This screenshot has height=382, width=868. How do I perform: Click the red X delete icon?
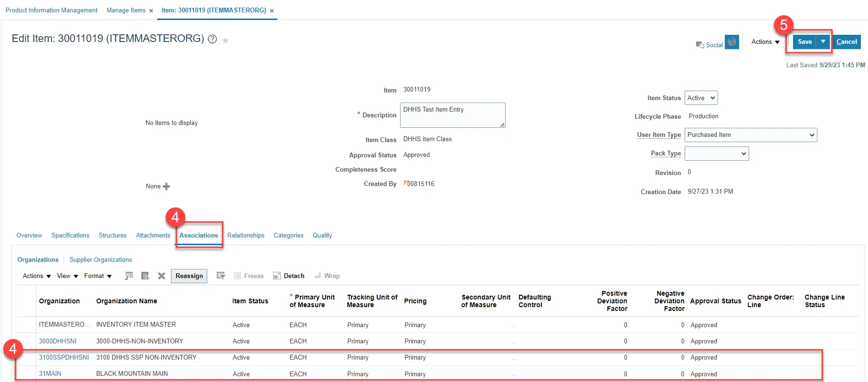161,276
